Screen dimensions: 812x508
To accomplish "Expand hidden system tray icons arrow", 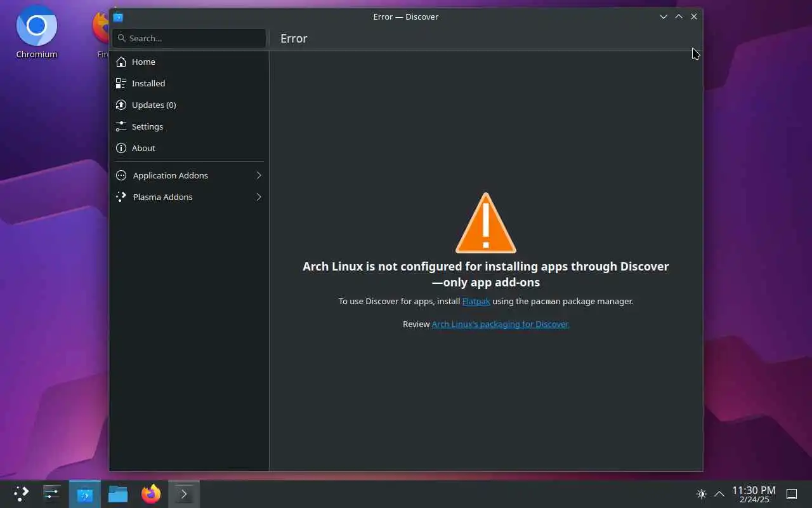I will point(719,494).
